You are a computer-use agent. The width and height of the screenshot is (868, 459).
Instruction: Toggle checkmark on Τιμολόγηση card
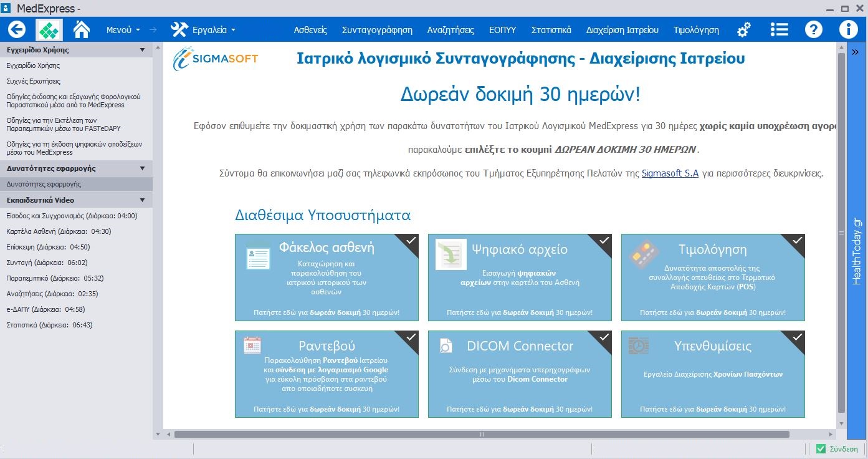tap(797, 240)
